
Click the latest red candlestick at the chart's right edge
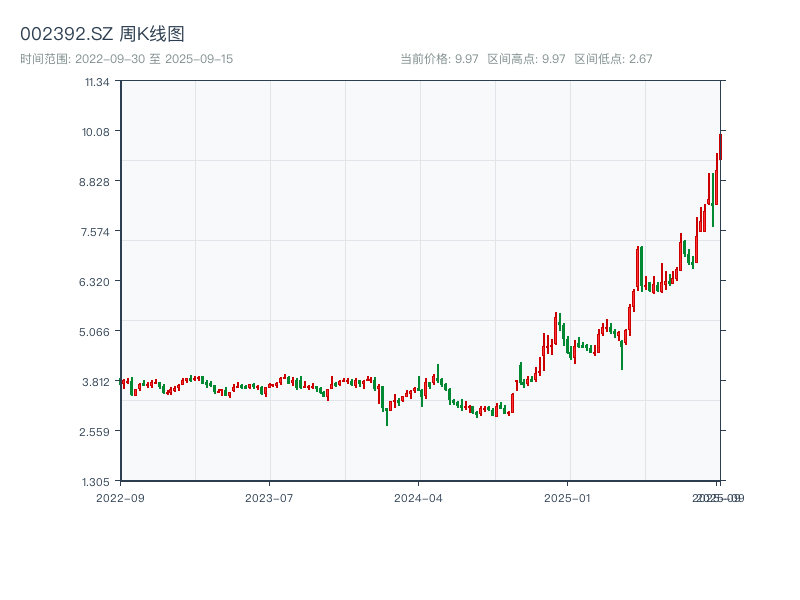(720, 147)
